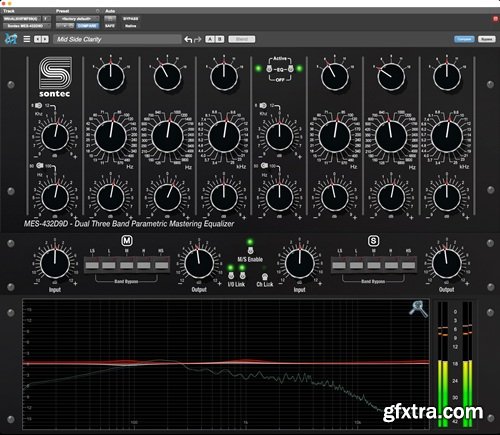This screenshot has height=435, width=500.
Task: Open the track selector dropdown in header
Action: [x=22, y=19]
